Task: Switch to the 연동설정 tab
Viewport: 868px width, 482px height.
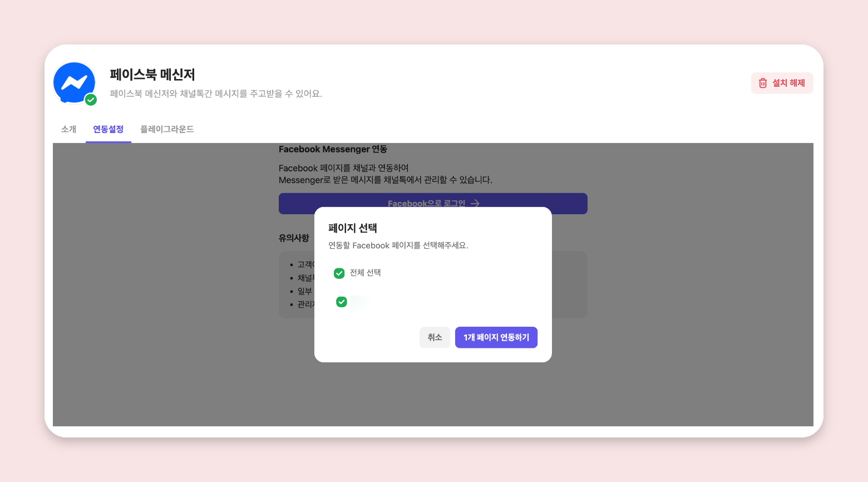Action: point(108,129)
